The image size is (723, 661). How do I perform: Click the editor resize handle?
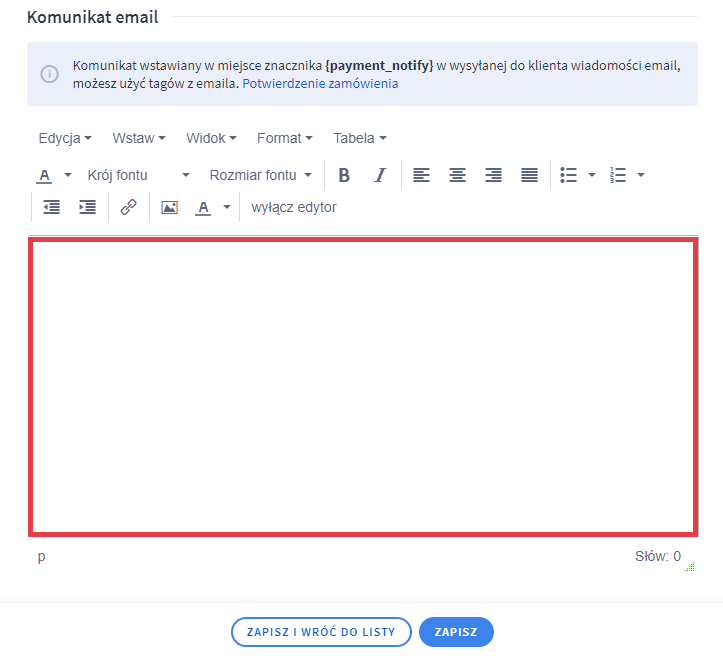[x=690, y=567]
